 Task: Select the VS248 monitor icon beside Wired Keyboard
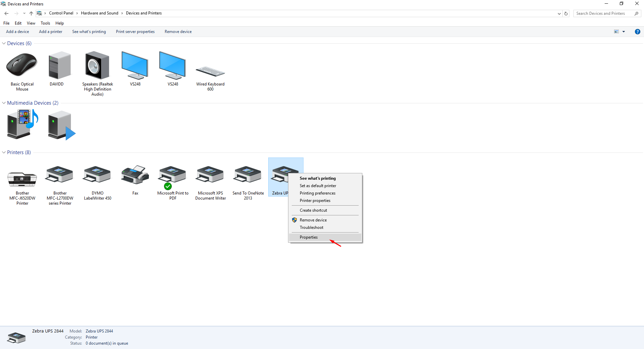(172, 65)
